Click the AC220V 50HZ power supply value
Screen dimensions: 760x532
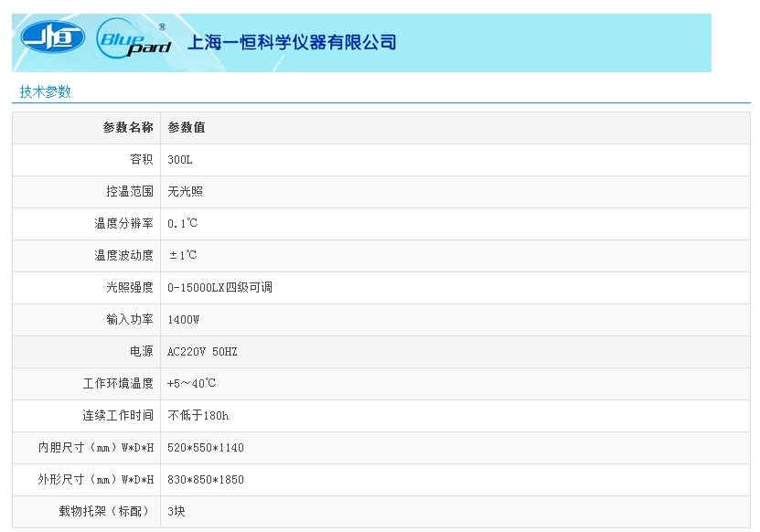click(x=202, y=352)
